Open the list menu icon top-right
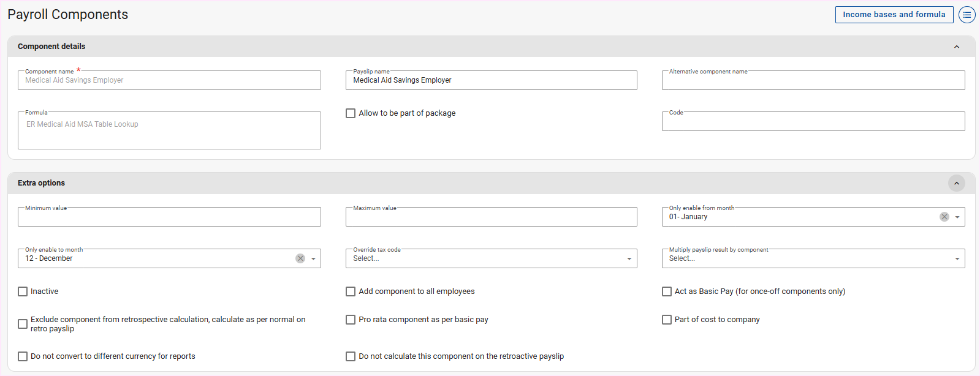This screenshot has width=980, height=376. 967,15
